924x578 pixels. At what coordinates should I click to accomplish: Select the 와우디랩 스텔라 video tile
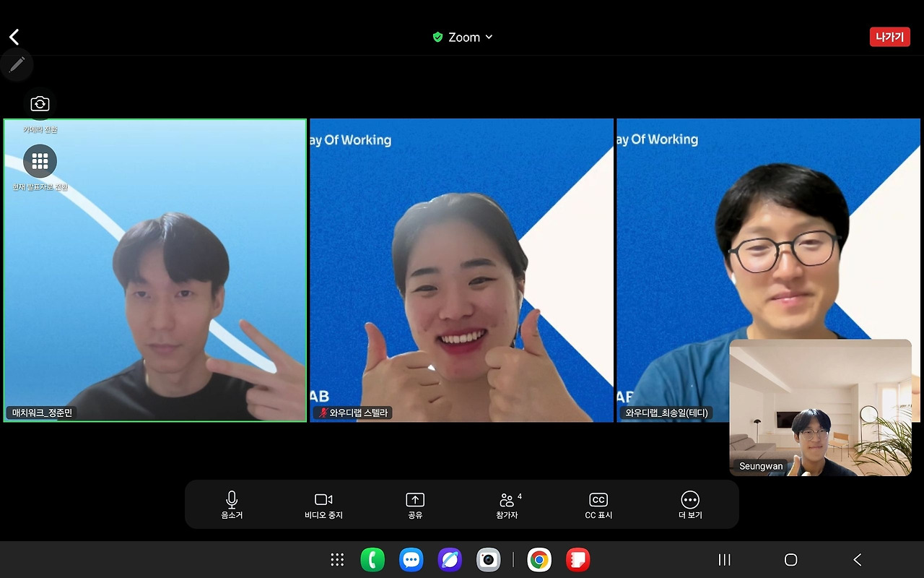pyautogui.click(x=461, y=270)
